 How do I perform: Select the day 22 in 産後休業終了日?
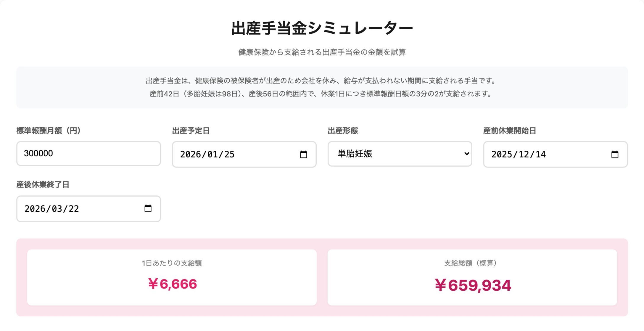[73, 209]
